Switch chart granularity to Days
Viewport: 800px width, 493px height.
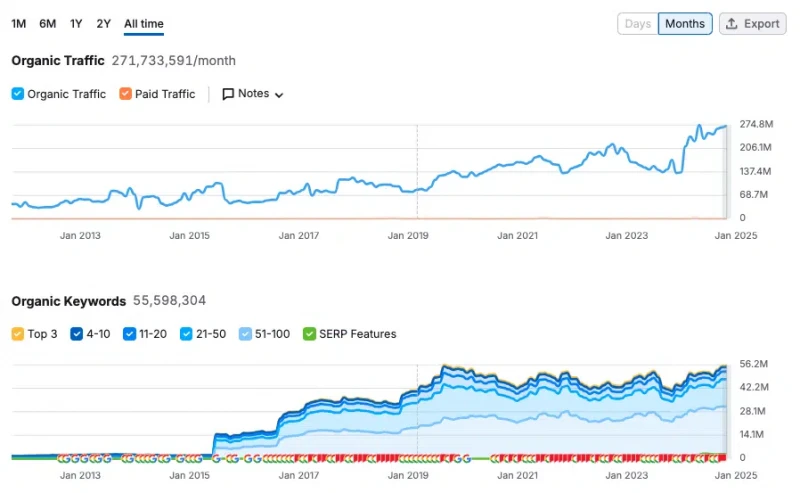click(x=638, y=24)
